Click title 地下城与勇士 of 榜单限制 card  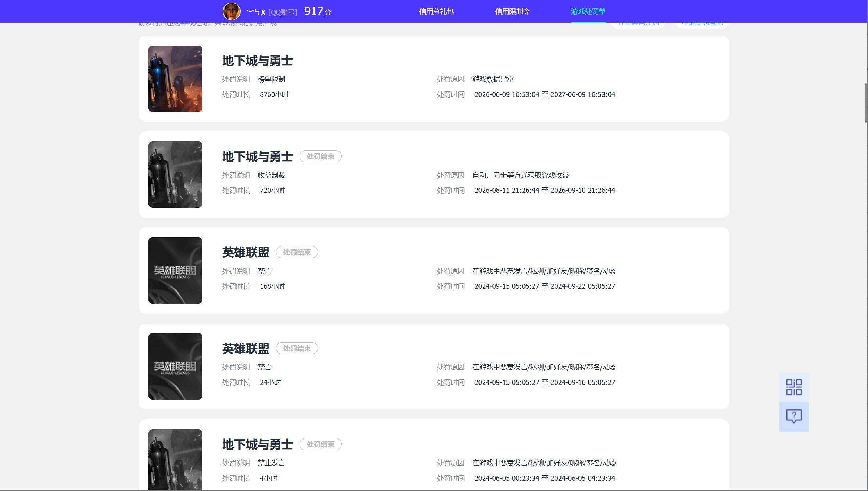click(257, 61)
